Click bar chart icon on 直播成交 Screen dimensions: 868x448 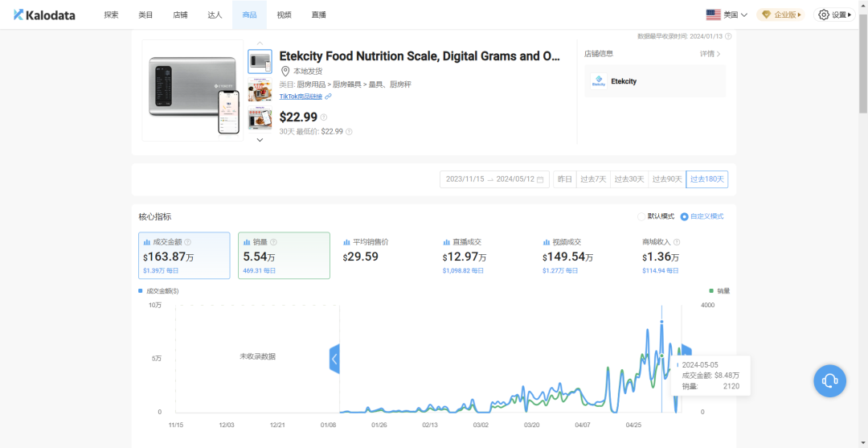(x=446, y=243)
